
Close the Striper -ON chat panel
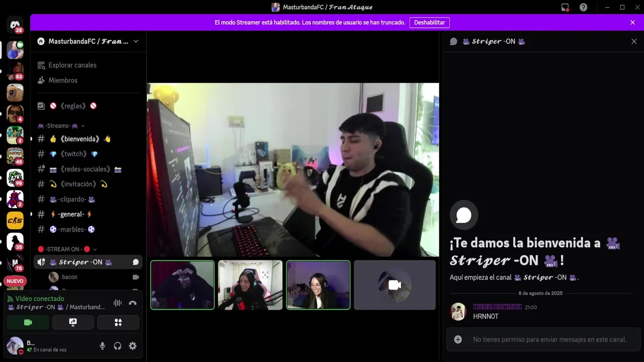(634, 41)
